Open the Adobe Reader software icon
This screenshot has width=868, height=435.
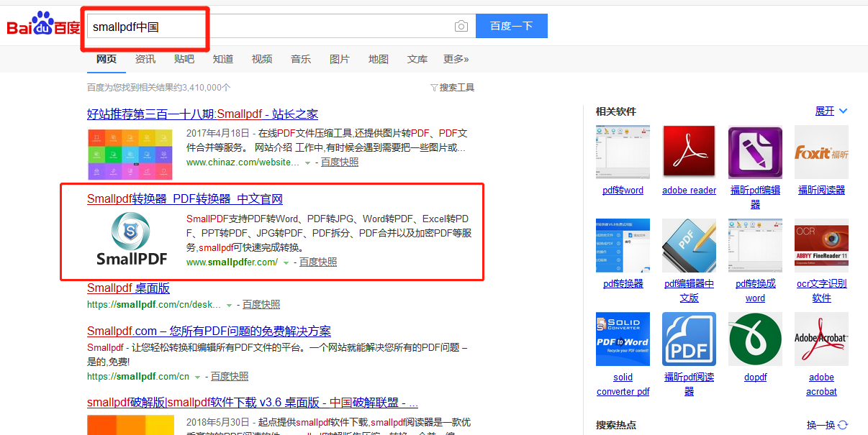pyautogui.click(x=689, y=152)
